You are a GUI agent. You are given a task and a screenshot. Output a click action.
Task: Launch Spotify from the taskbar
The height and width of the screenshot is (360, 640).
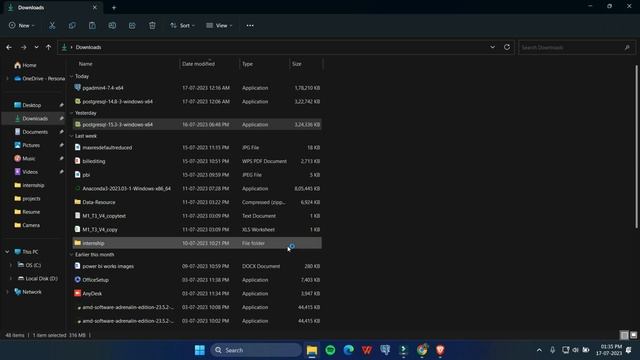(330, 350)
